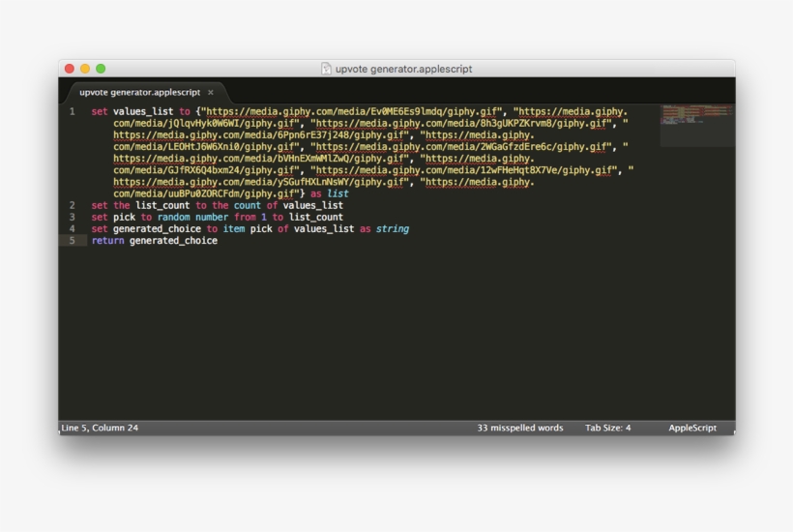This screenshot has width=793, height=532.
Task: Click line number 5 in the gutter
Action: point(72,241)
